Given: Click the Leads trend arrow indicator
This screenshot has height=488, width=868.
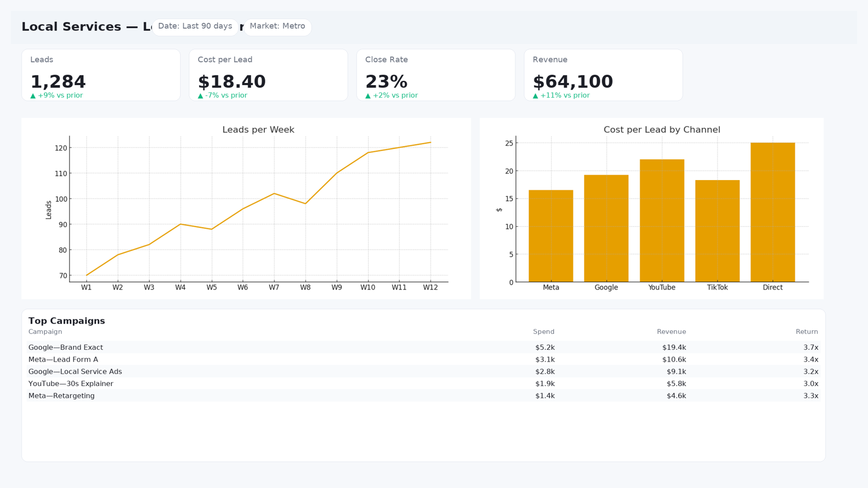Looking at the screenshot, I should 33,95.
